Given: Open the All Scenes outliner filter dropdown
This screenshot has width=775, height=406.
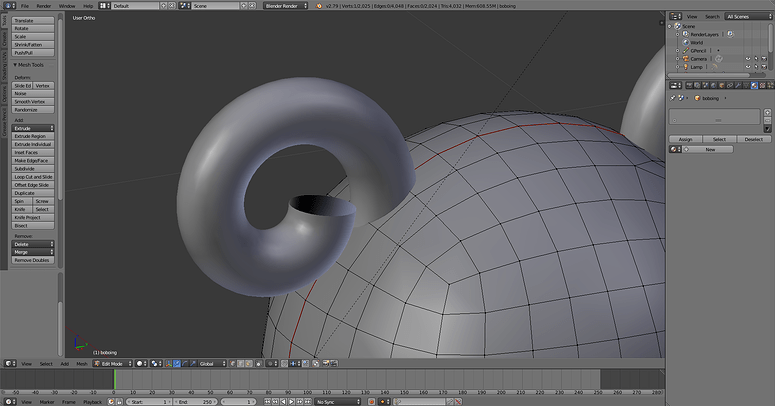Looking at the screenshot, I should [x=748, y=16].
